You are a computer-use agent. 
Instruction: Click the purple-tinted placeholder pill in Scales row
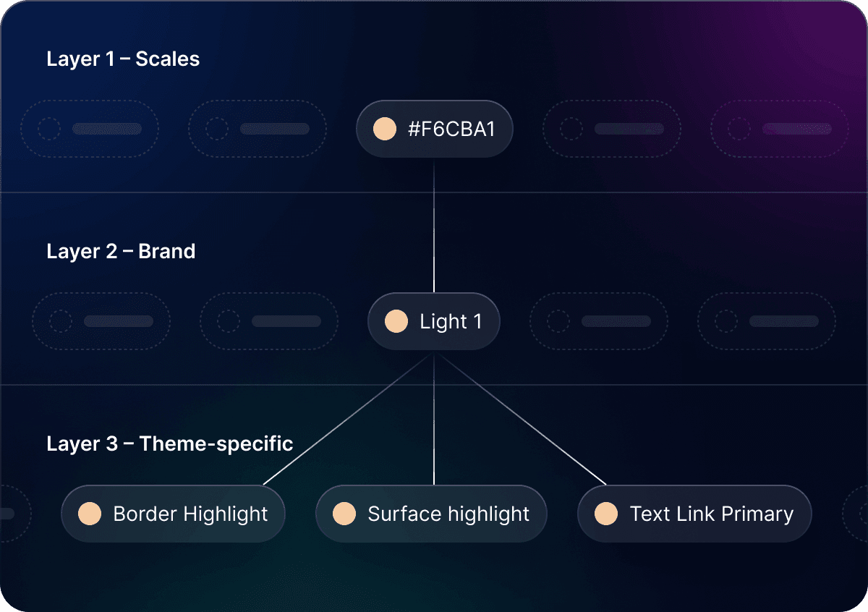780,129
